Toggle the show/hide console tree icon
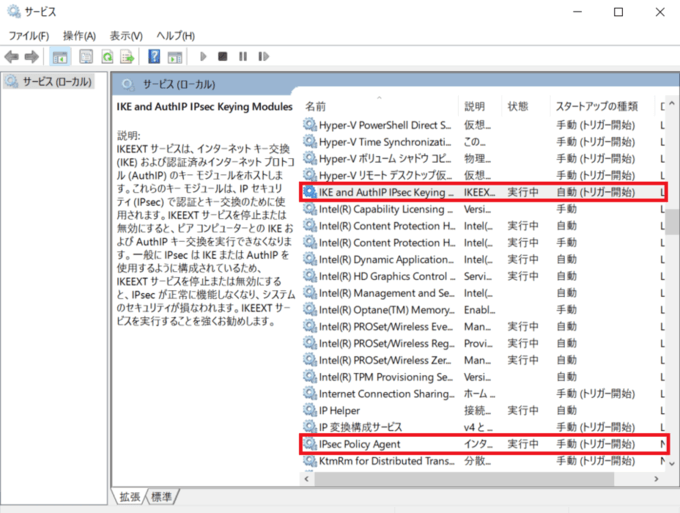 [60, 57]
